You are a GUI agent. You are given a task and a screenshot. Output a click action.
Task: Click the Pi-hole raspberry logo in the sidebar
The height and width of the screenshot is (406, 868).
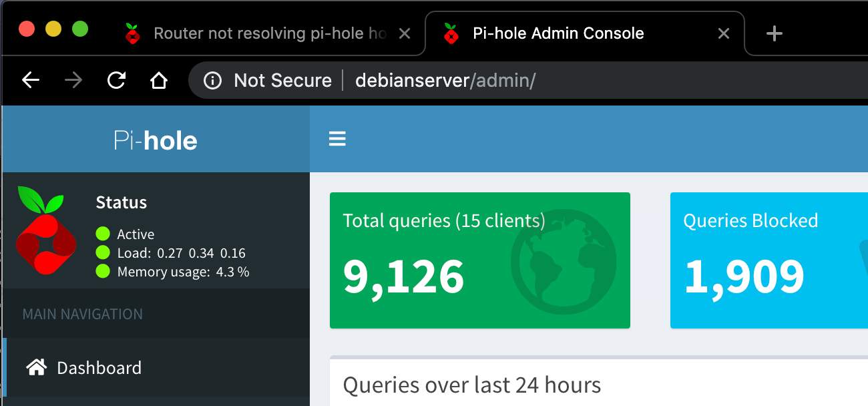[x=45, y=230]
